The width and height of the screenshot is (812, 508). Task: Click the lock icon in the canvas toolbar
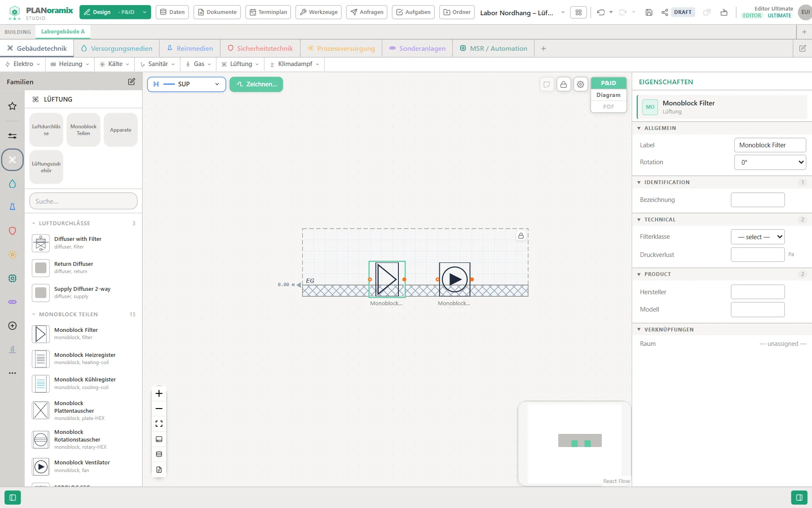pos(564,84)
